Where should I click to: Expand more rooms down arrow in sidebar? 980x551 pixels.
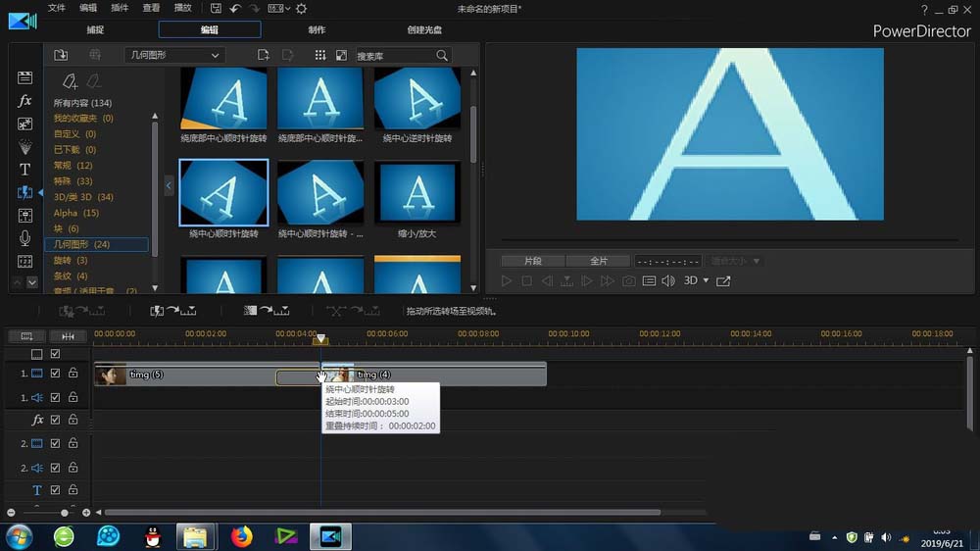[x=32, y=282]
